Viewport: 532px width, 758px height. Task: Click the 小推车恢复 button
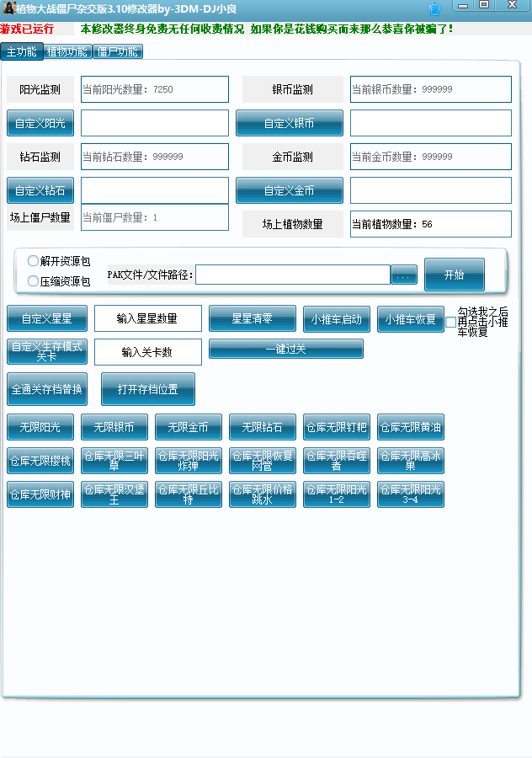[x=410, y=319]
